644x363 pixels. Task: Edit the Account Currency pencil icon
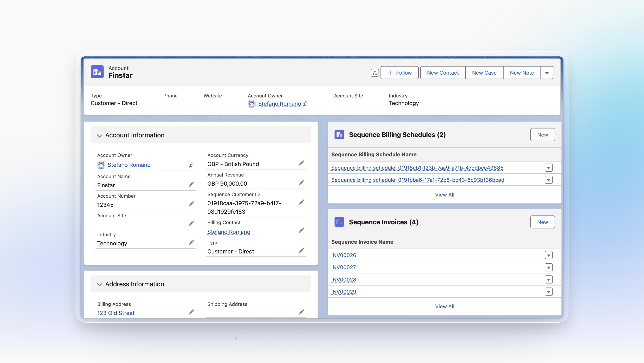tap(301, 163)
